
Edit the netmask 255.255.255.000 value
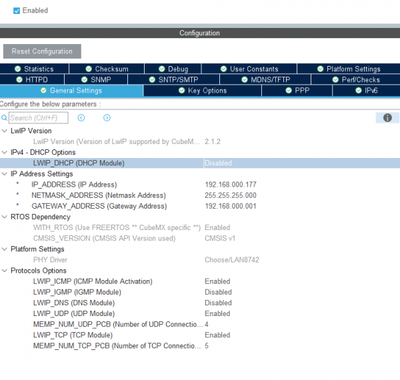click(x=231, y=195)
